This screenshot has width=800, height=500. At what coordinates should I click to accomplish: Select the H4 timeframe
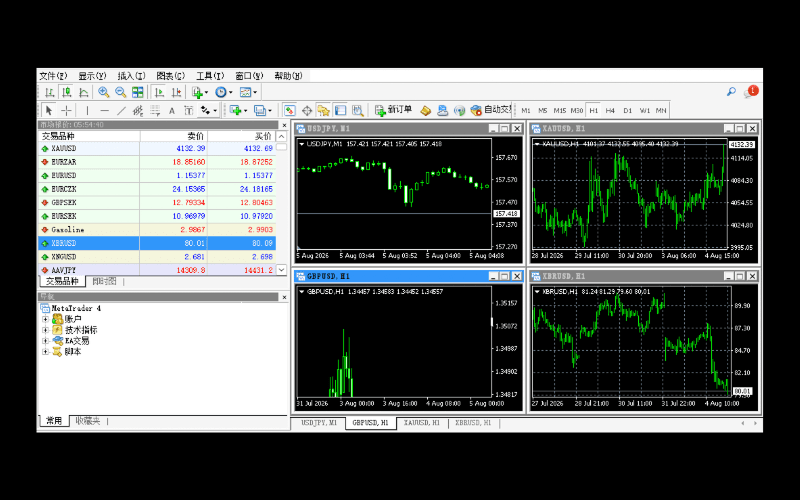[610, 110]
